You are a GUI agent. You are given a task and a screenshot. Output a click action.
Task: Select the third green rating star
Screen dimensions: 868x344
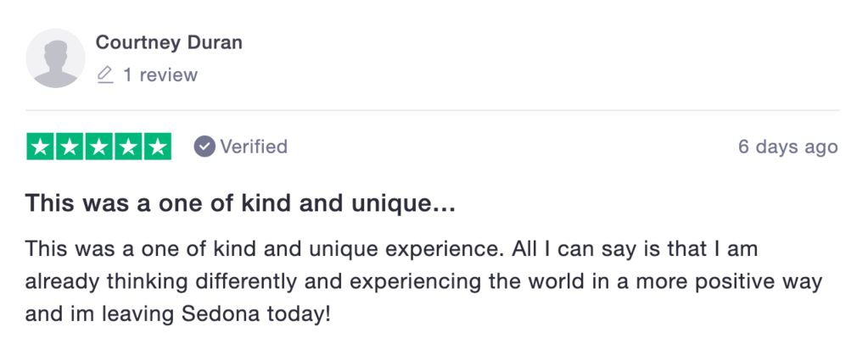click(x=99, y=147)
